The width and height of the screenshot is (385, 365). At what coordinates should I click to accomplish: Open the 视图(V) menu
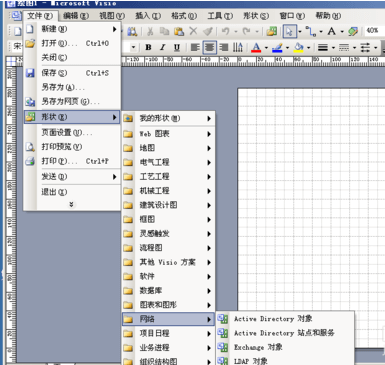pos(112,15)
